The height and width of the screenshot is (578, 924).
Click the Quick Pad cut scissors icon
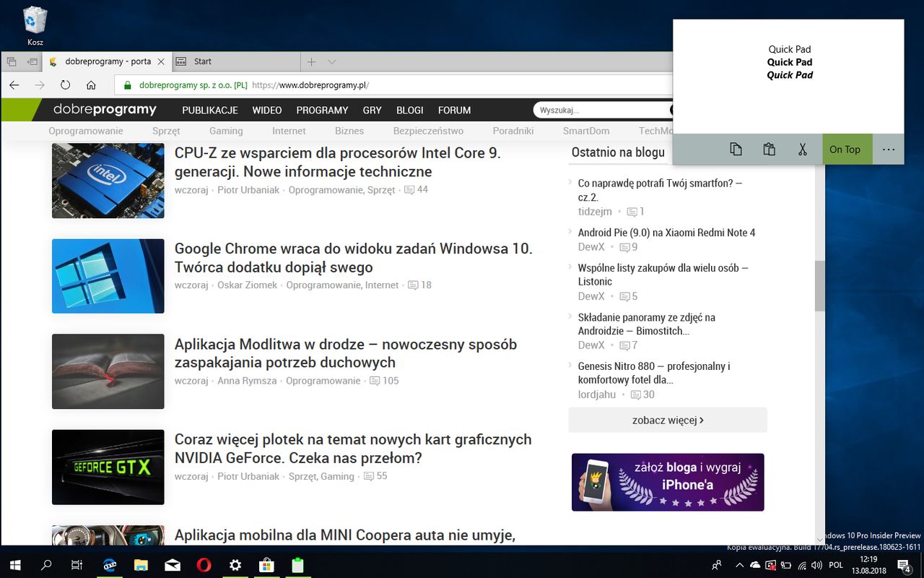(802, 150)
